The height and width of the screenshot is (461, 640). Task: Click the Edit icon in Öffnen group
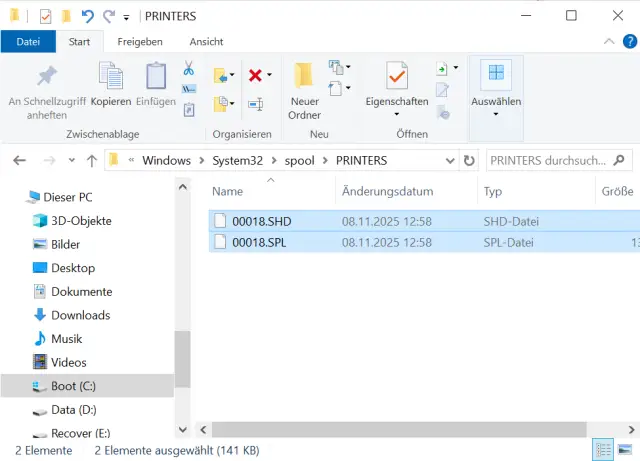click(442, 90)
